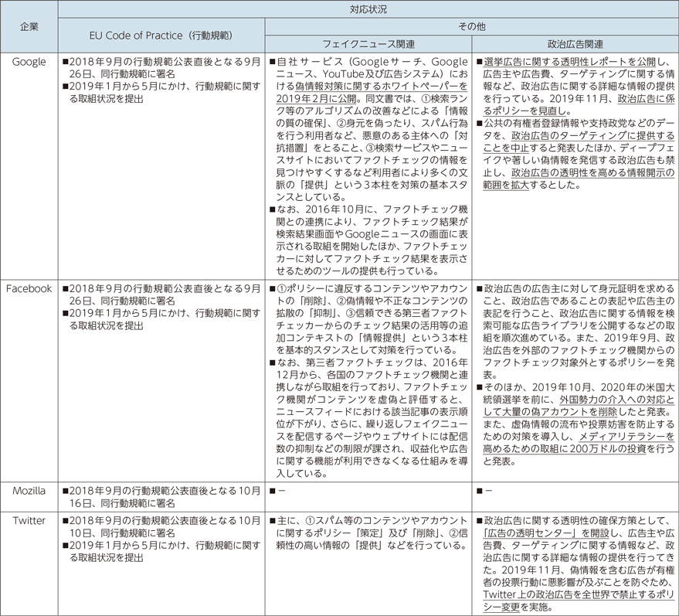This screenshot has height=616, width=679.
Task: Click underlined text 「広告の透明センター」を開設
Action: (546, 533)
